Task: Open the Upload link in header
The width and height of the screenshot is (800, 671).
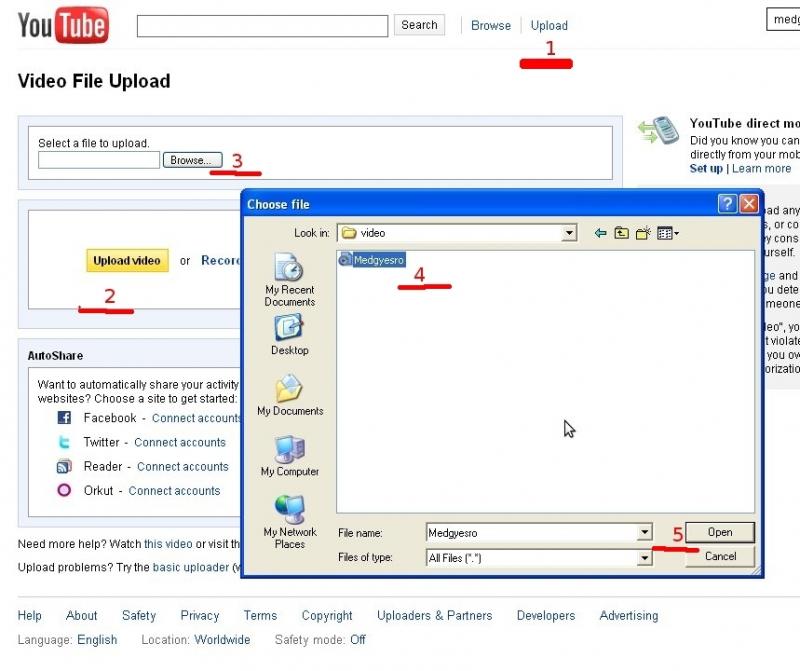Action: coord(549,26)
